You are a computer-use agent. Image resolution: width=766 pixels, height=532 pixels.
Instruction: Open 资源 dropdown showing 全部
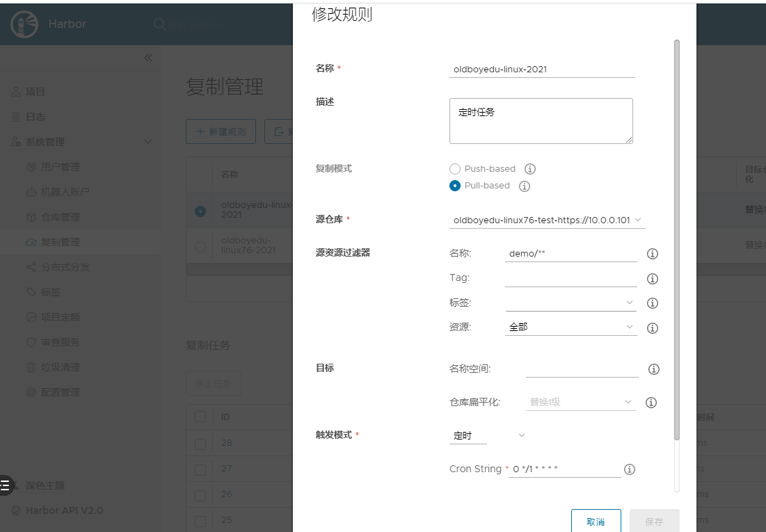pos(570,327)
